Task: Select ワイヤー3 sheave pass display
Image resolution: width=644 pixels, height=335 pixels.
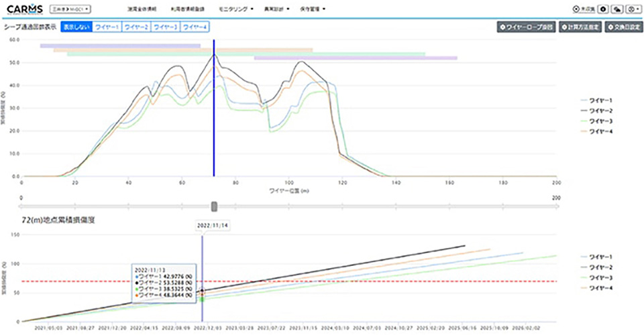Action: pos(166,27)
